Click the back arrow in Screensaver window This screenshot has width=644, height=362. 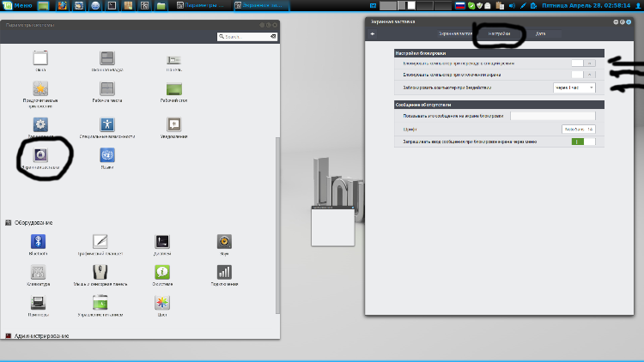tap(373, 33)
